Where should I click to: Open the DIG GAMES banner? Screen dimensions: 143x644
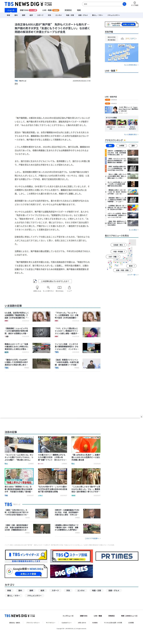(x=71, y=571)
